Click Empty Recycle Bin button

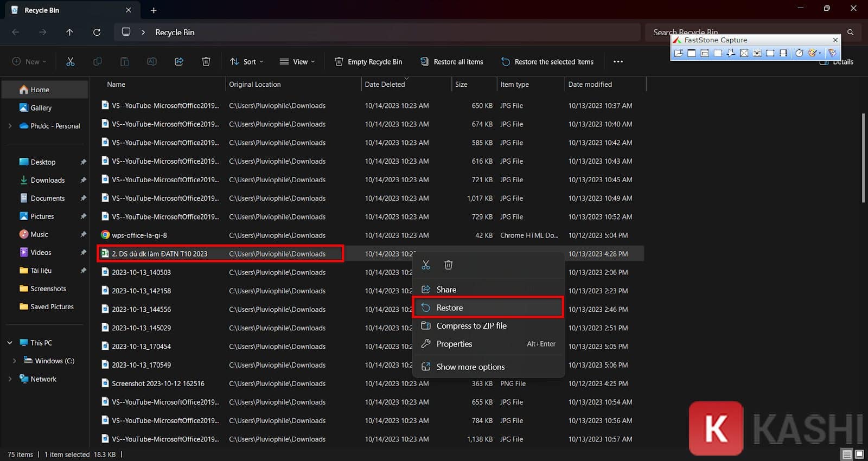point(368,62)
